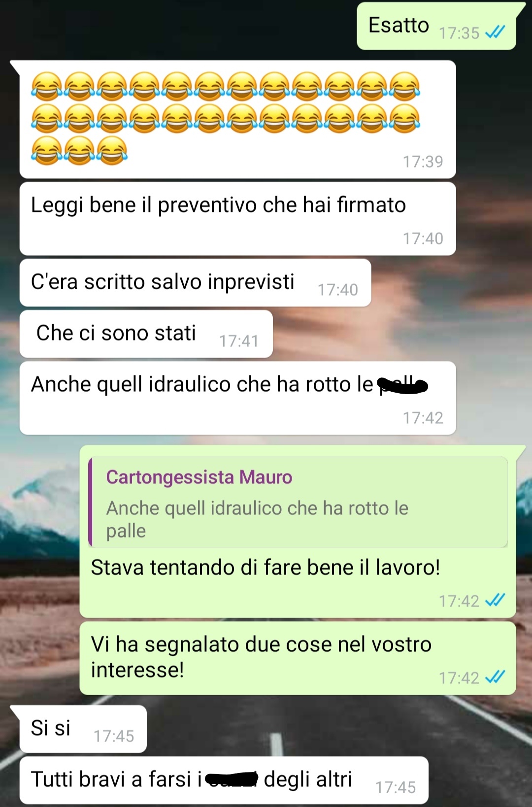Click the 17:39 timestamp on emoji message
532x807 pixels.
[x=423, y=162]
